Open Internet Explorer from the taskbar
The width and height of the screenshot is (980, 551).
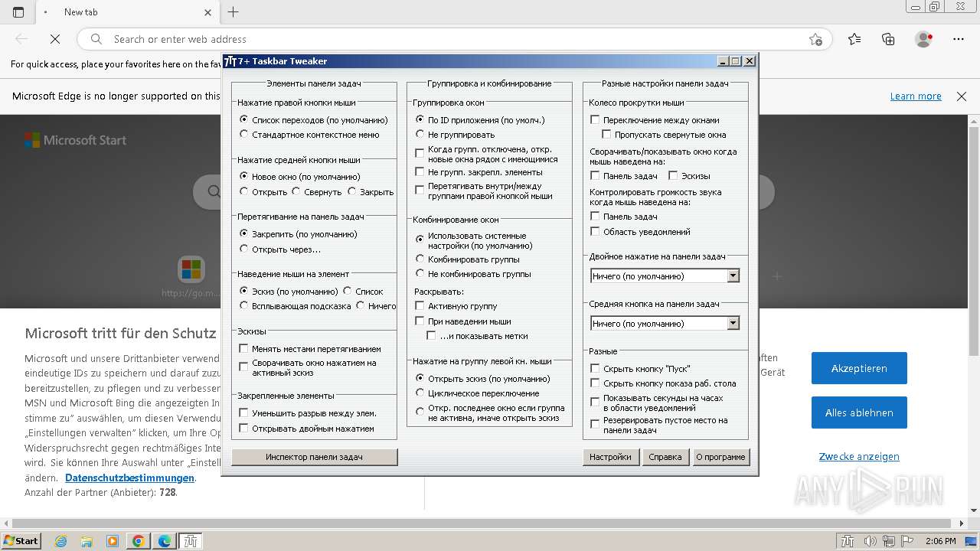tap(61, 541)
